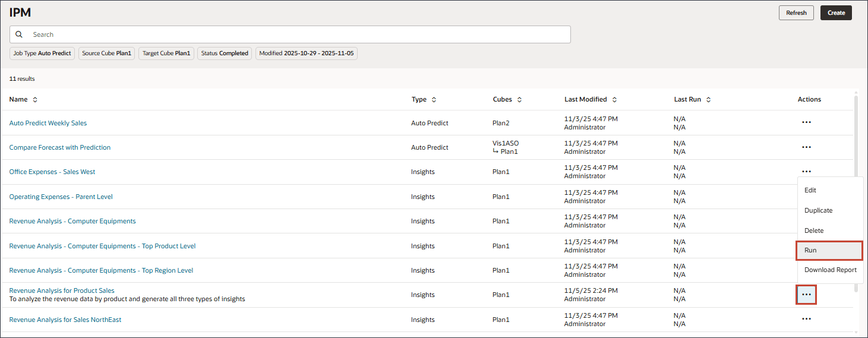Image resolution: width=868 pixels, height=338 pixels.
Task: Open Auto Predict Weekly Sales link
Action: (48, 123)
